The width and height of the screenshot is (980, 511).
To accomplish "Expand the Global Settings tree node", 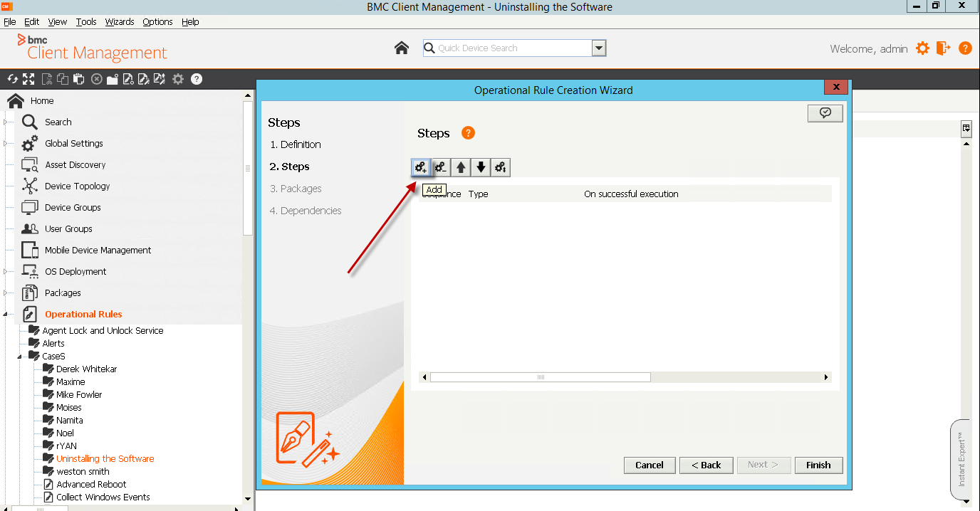I will [6, 143].
